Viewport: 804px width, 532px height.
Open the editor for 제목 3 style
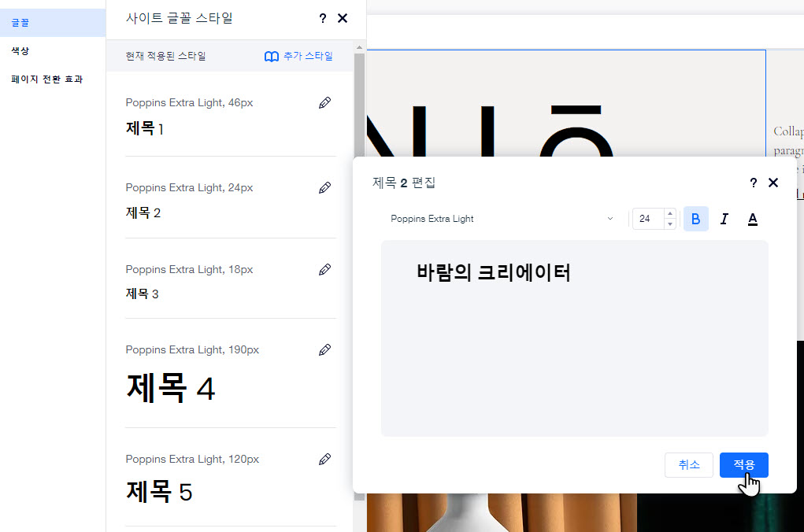[x=324, y=270]
